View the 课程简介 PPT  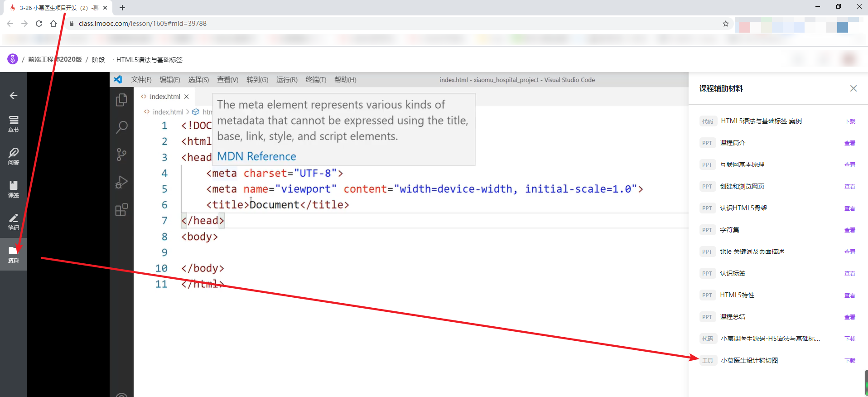point(850,143)
